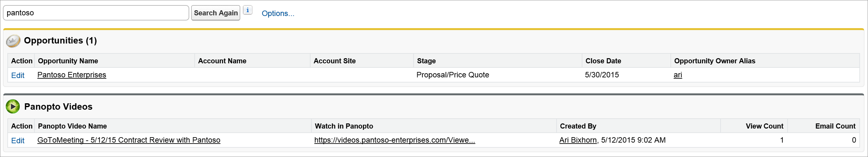Open the ari owner alias link

click(677, 75)
